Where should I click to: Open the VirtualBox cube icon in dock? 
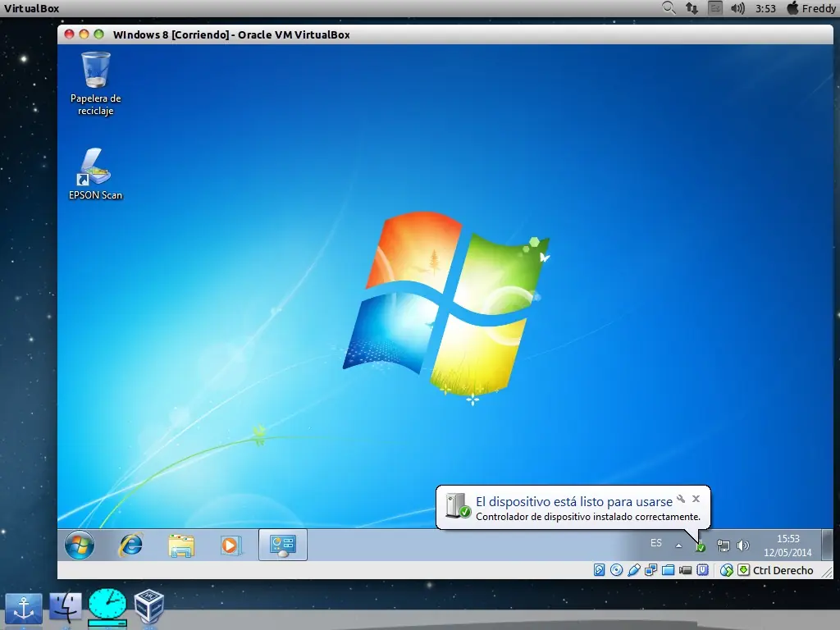pos(149,606)
